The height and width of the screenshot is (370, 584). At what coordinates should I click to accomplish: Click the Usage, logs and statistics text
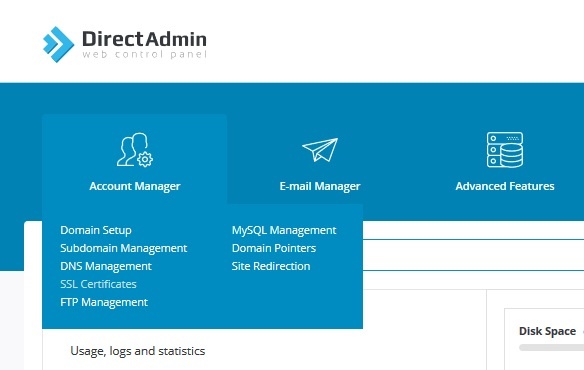coord(137,351)
